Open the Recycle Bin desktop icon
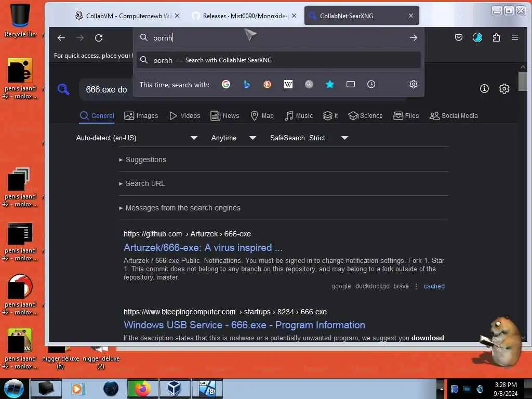 [x=20, y=20]
